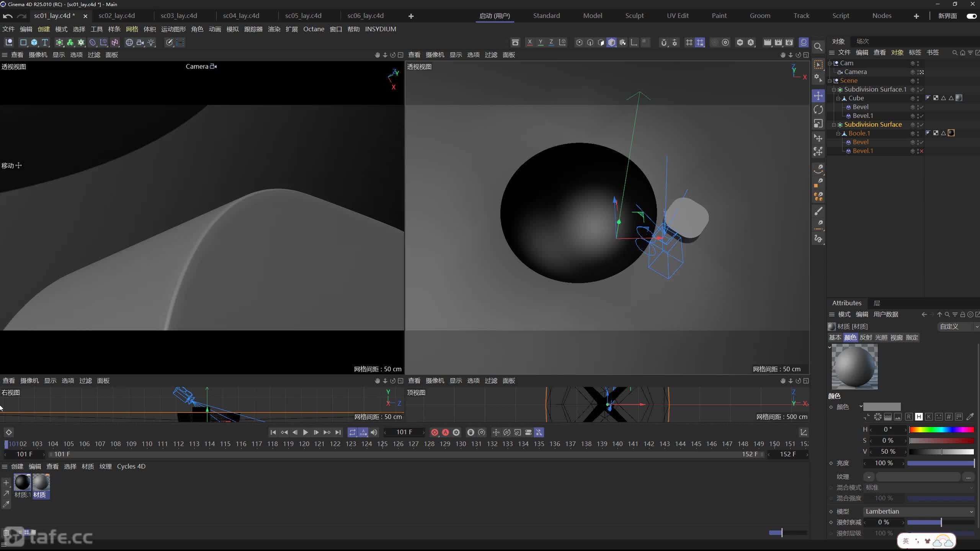Switch to the Sculpt layout tab
The height and width of the screenshot is (551, 980).
[634, 16]
